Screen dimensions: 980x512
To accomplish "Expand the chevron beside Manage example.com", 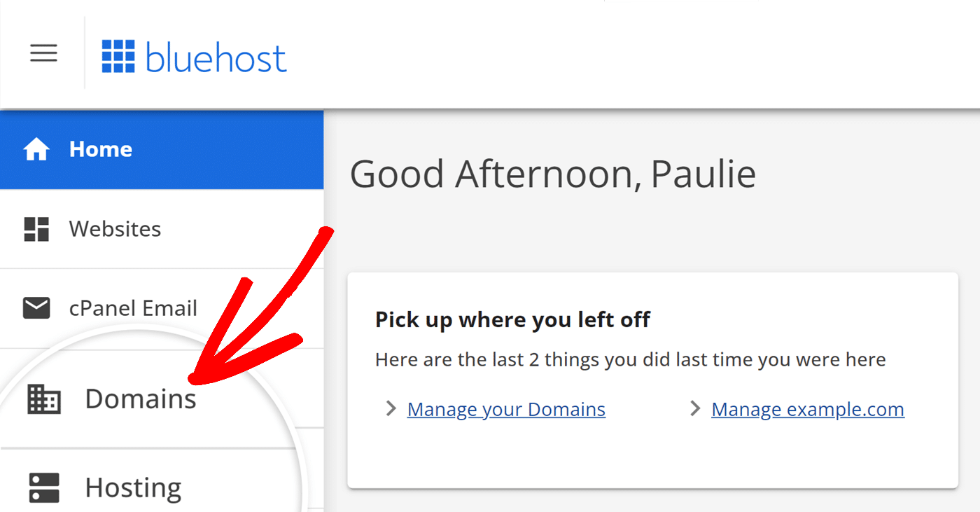I will (694, 408).
